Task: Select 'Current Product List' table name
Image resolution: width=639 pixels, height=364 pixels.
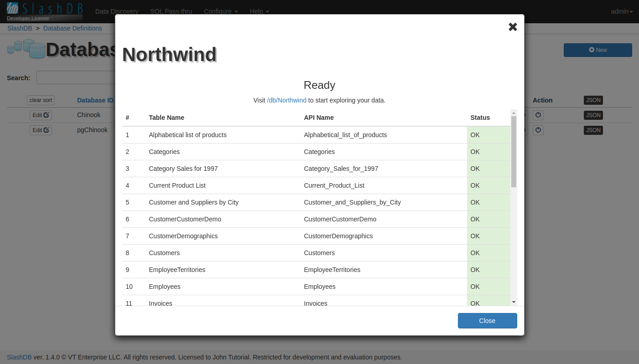Action: (177, 185)
